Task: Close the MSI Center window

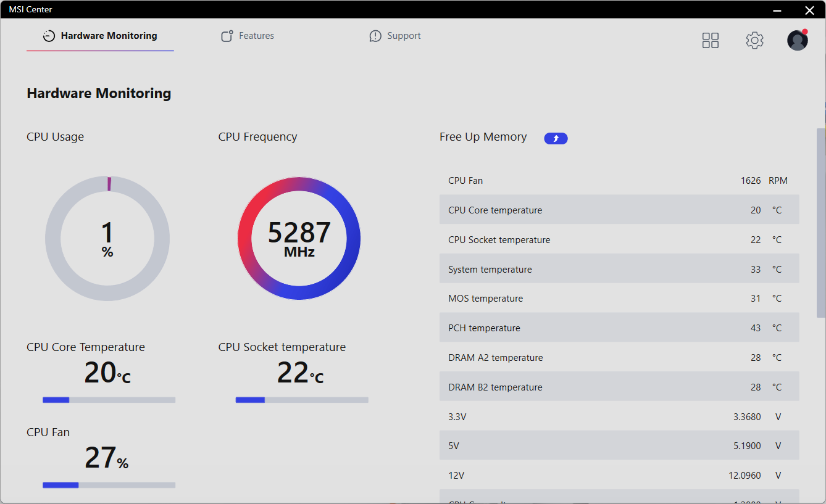Action: click(809, 10)
